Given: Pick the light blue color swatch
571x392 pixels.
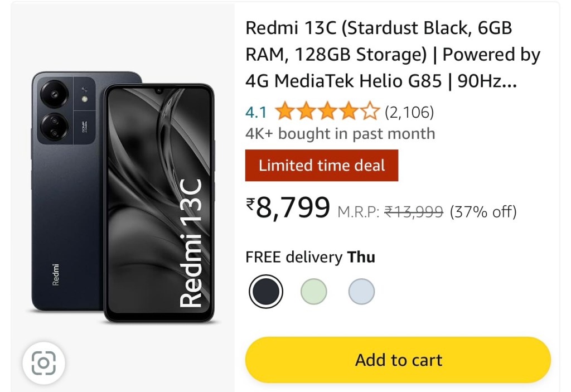Looking at the screenshot, I should 361,291.
